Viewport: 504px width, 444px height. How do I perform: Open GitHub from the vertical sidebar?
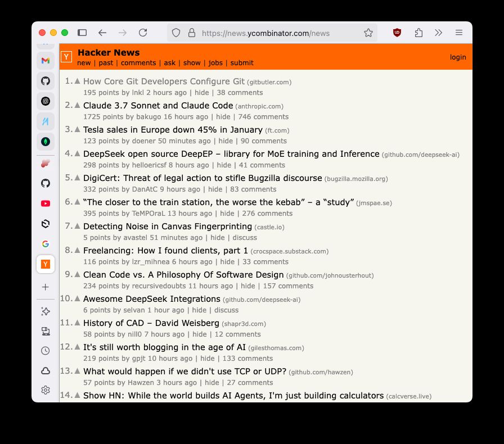tap(45, 80)
